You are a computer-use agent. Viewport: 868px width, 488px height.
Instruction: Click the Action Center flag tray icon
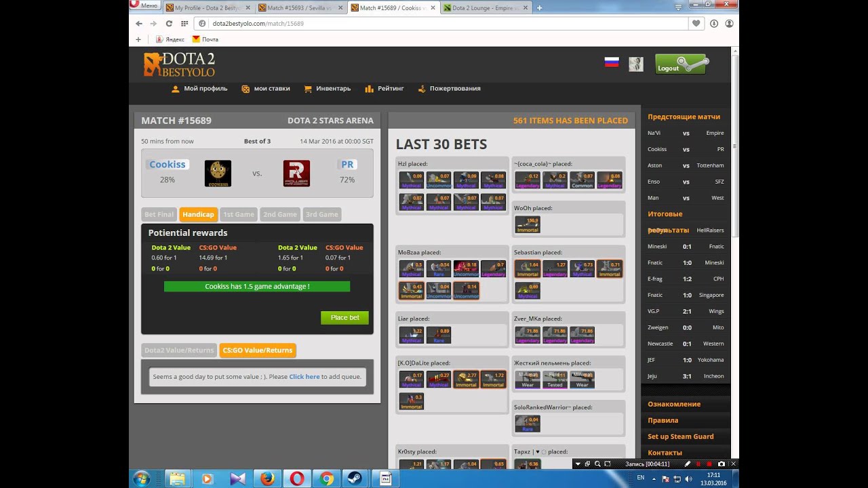coord(665,479)
